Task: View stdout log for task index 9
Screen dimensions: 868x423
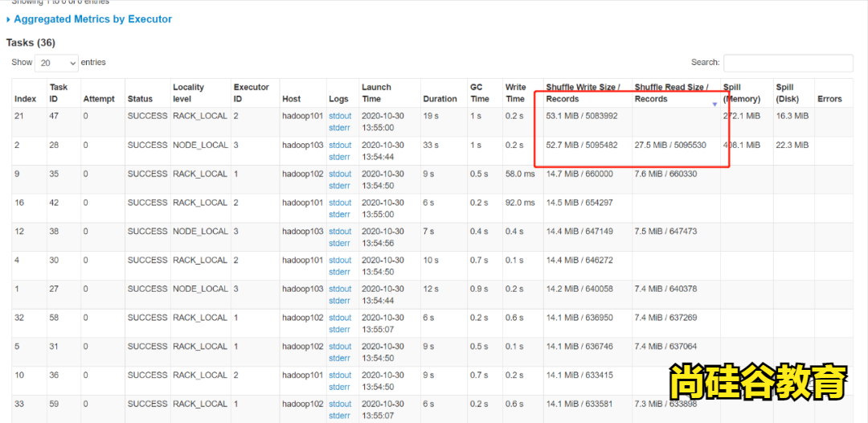Action: point(340,174)
